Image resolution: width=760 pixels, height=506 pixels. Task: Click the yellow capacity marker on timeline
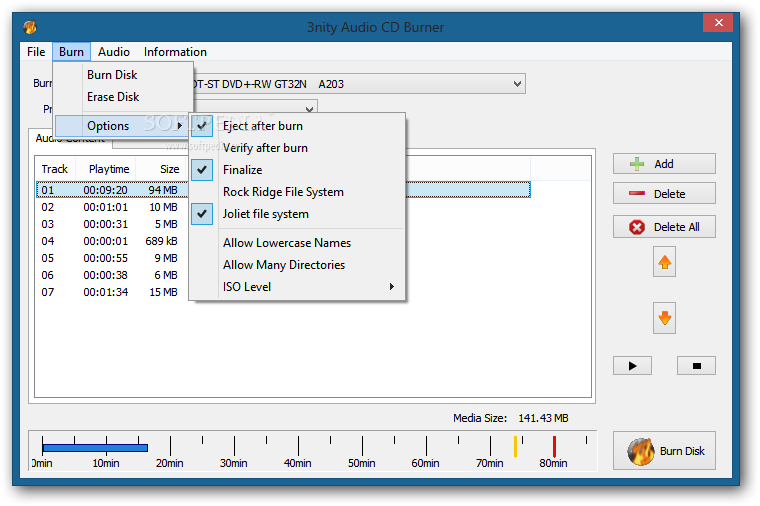pyautogui.click(x=515, y=446)
